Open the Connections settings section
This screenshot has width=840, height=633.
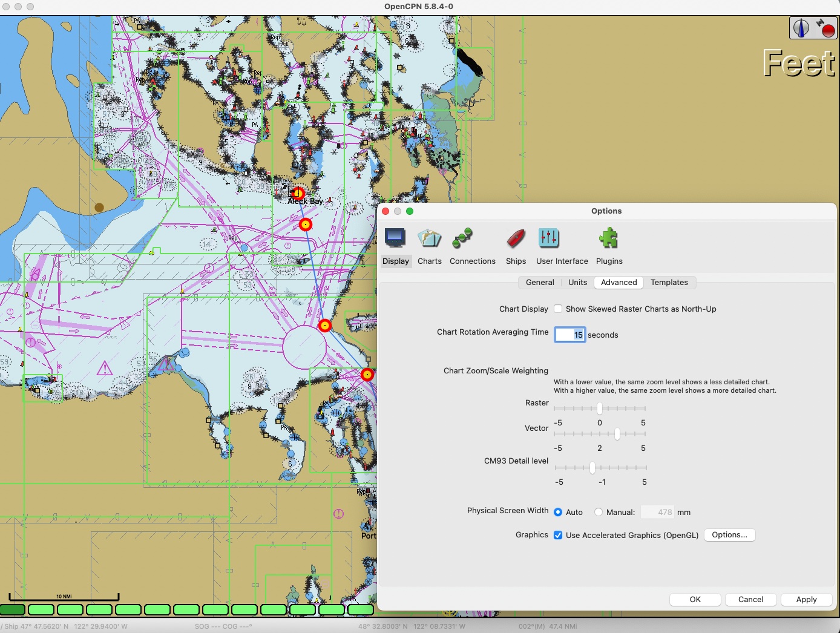click(x=472, y=246)
